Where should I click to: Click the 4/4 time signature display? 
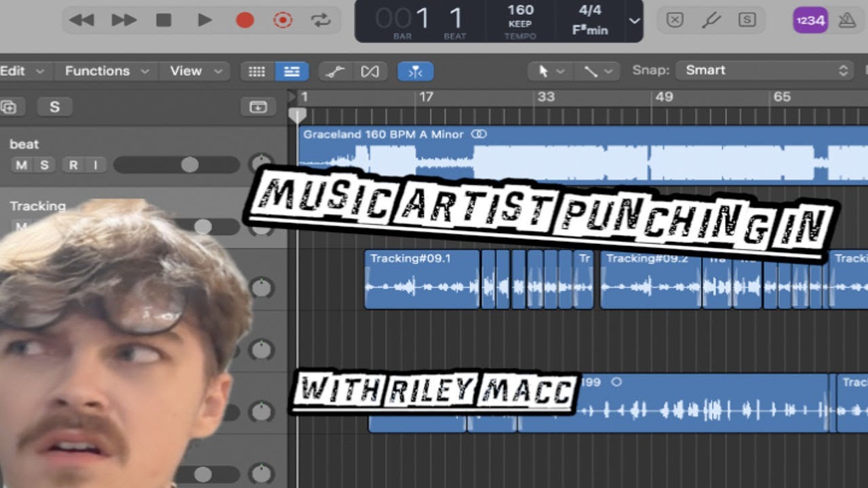pos(589,10)
